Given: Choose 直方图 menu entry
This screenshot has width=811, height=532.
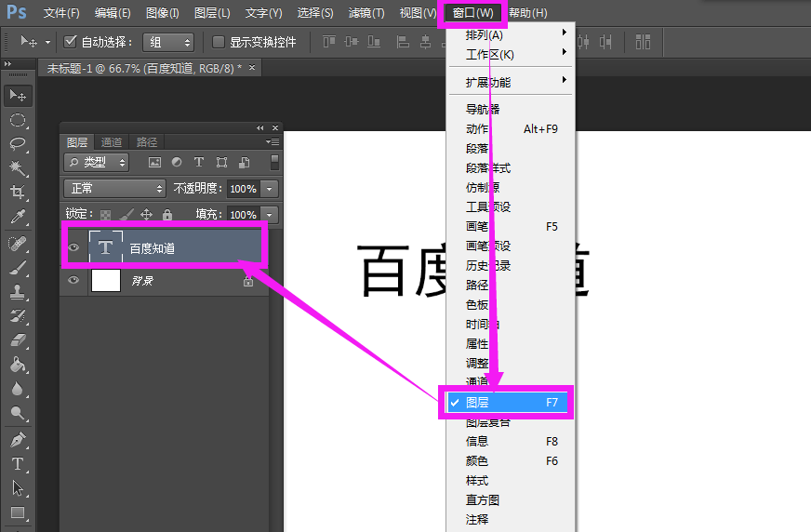Looking at the screenshot, I should pyautogui.click(x=510, y=500).
